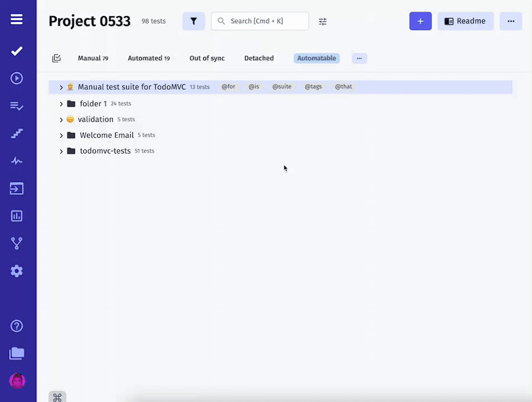Click the plus button to add new
This screenshot has height=402, width=532.
tap(420, 21)
